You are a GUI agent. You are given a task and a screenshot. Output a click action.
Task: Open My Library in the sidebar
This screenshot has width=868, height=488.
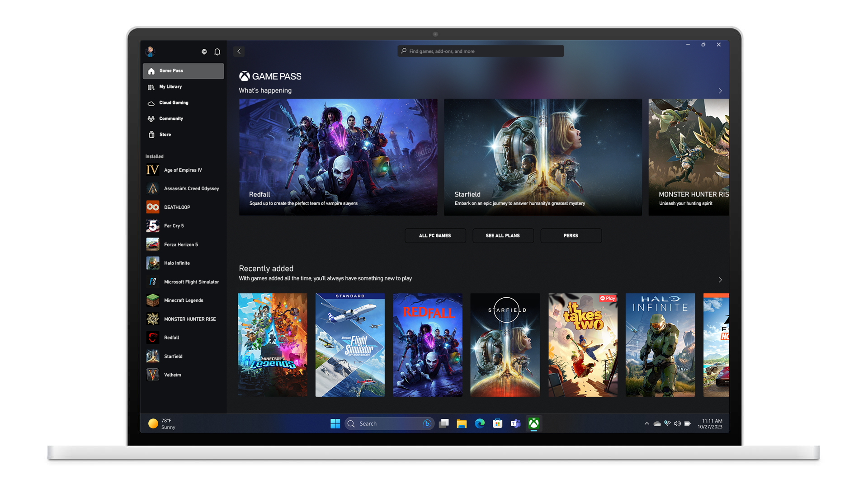pyautogui.click(x=183, y=87)
